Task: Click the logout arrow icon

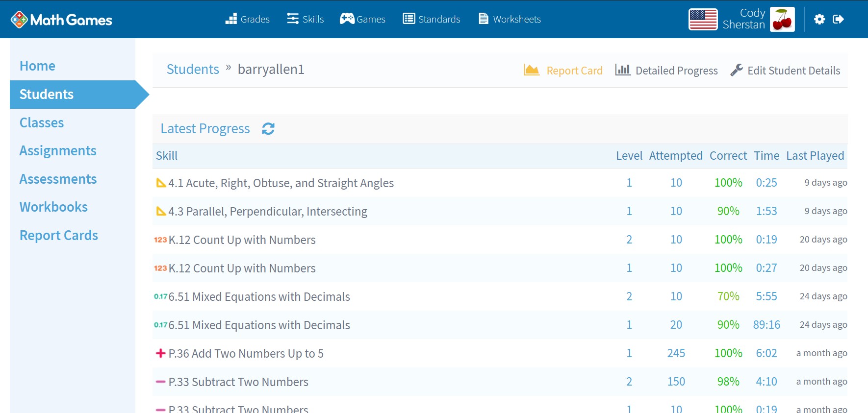Action: click(x=838, y=19)
